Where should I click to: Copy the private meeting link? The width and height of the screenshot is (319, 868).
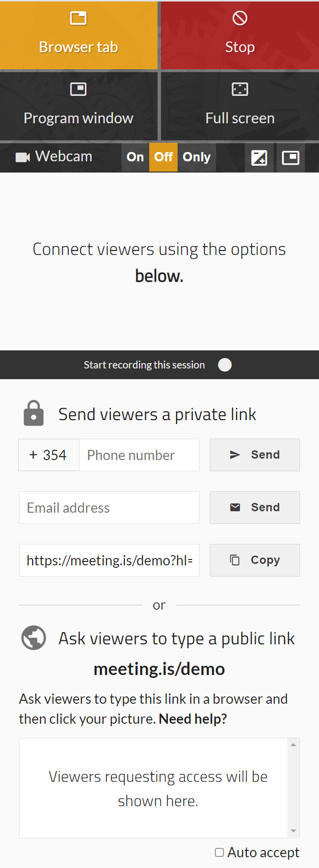click(255, 560)
